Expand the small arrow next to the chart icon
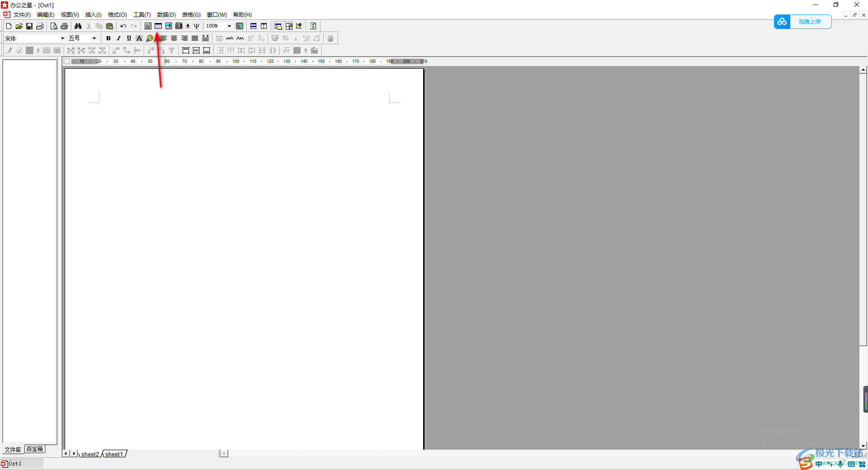 (188, 26)
